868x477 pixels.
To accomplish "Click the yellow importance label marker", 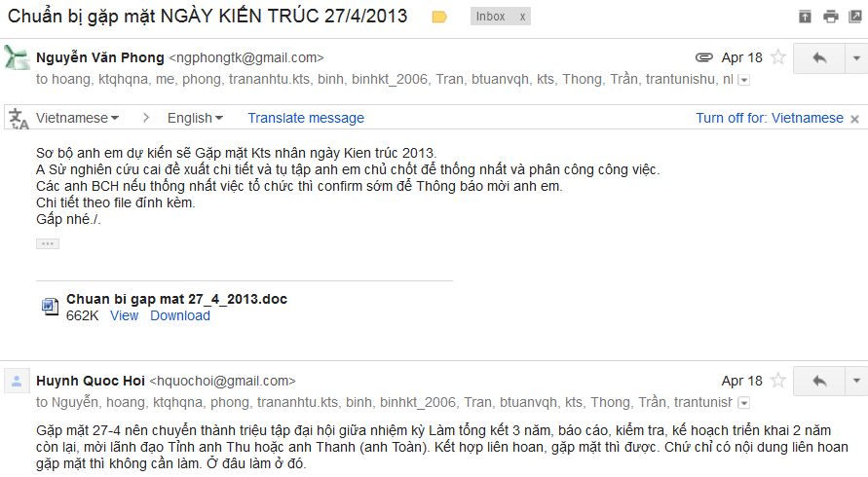I will (x=439, y=18).
